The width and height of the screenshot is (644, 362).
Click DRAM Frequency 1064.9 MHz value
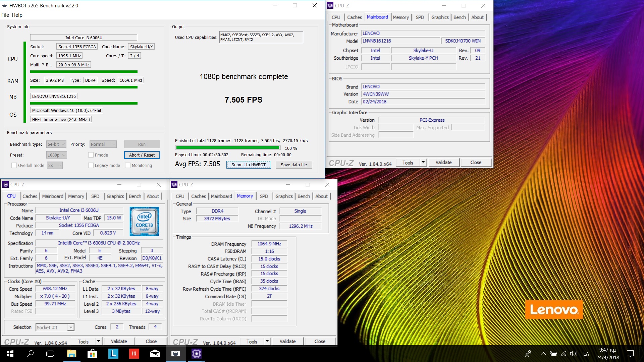269,244
